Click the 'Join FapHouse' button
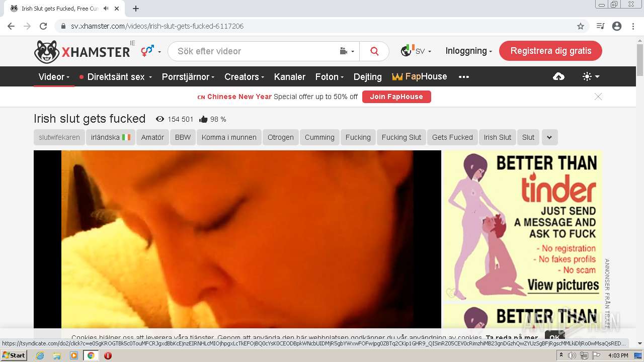 coord(396,97)
